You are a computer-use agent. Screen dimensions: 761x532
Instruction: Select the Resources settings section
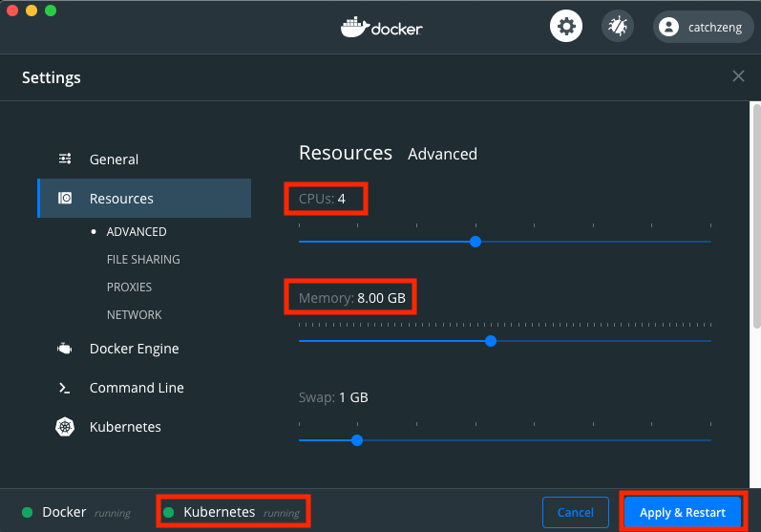(x=144, y=198)
